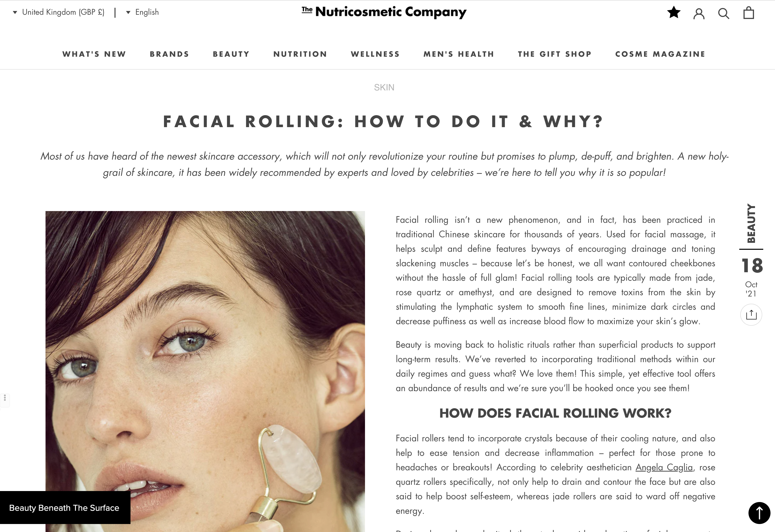Open the BRANDS menu
Viewport: 775px width, 532px height.
[169, 54]
